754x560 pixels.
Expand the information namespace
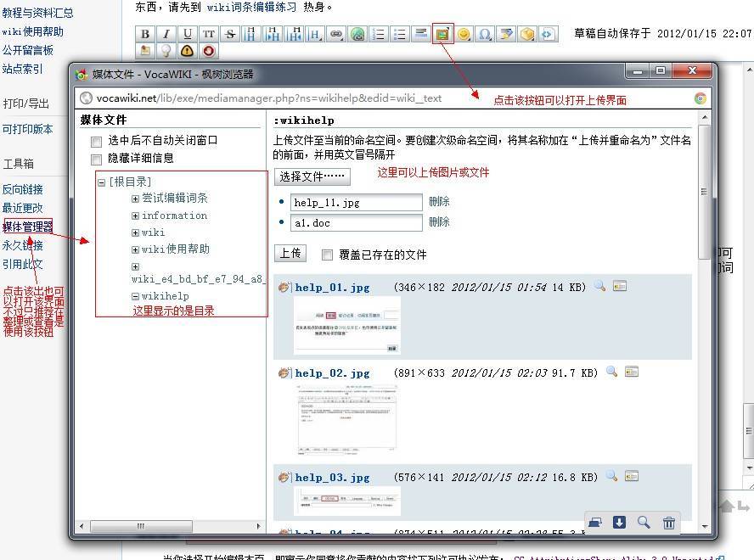point(135,216)
